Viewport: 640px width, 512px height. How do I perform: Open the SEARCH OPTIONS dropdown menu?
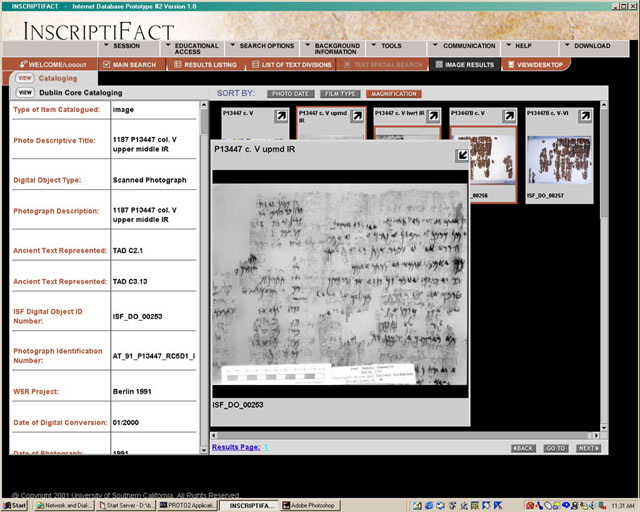click(262, 46)
